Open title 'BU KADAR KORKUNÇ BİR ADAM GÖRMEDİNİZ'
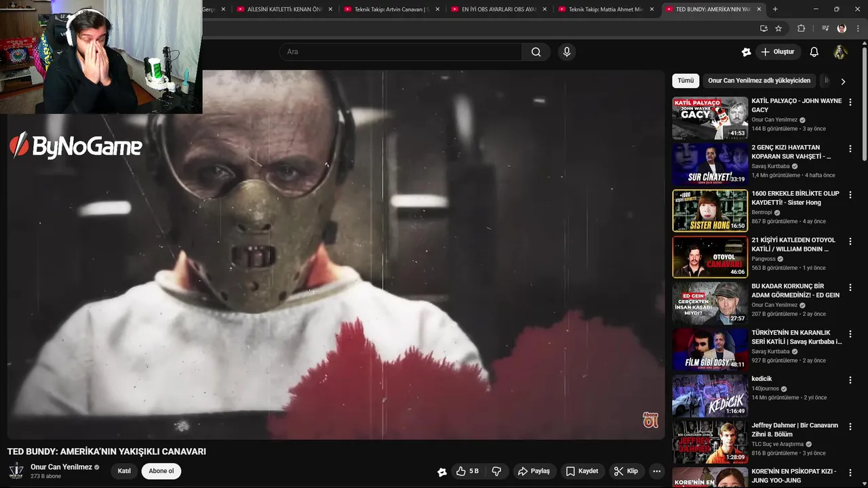 click(x=795, y=291)
